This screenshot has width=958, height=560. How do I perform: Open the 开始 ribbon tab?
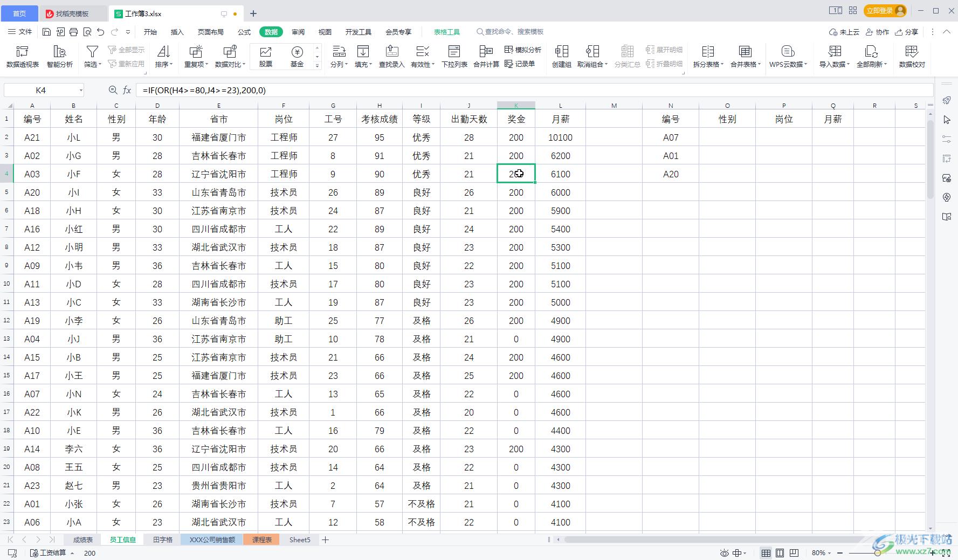[x=150, y=32]
